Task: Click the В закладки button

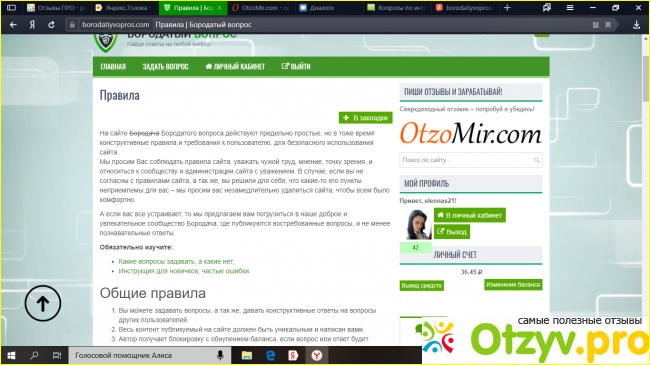Action: click(366, 118)
